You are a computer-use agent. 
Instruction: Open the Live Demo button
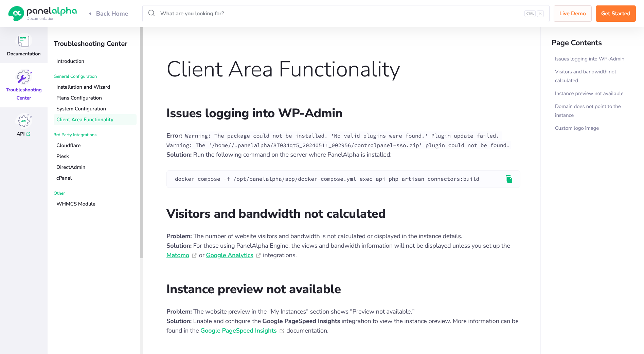coord(573,14)
